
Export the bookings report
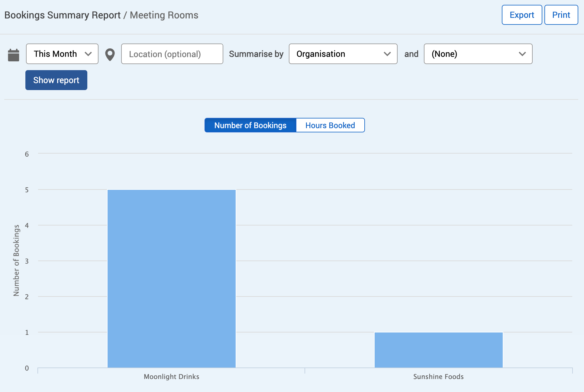coord(521,15)
